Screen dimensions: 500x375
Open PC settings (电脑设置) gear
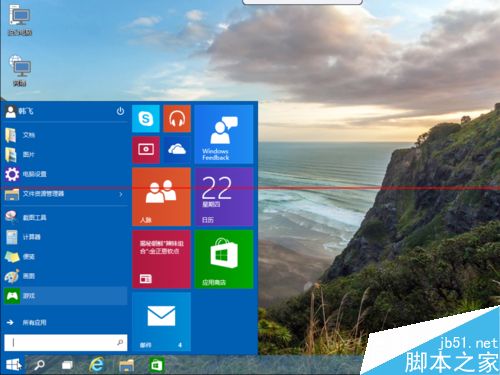click(66, 174)
